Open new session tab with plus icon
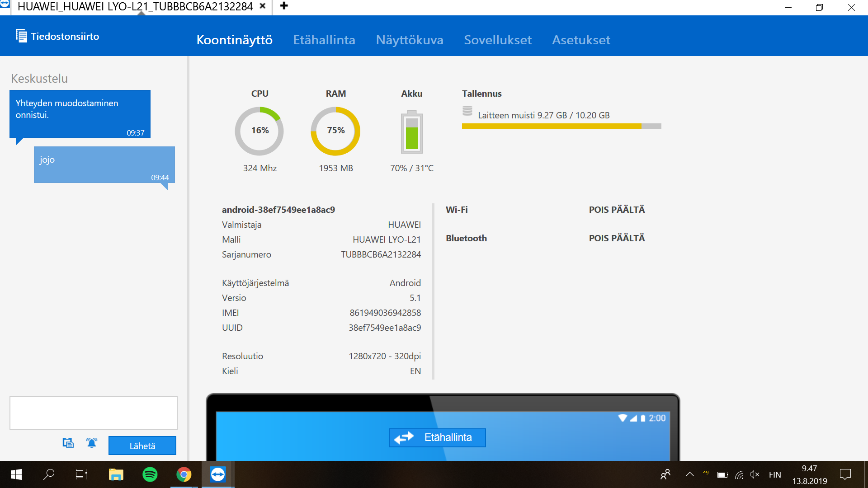The width and height of the screenshot is (868, 488). click(x=284, y=6)
